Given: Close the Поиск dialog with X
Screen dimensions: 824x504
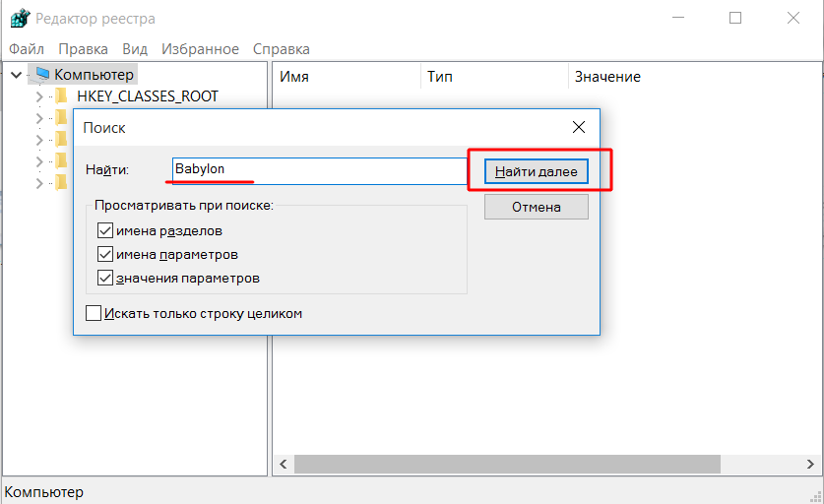Looking at the screenshot, I should 579,127.
